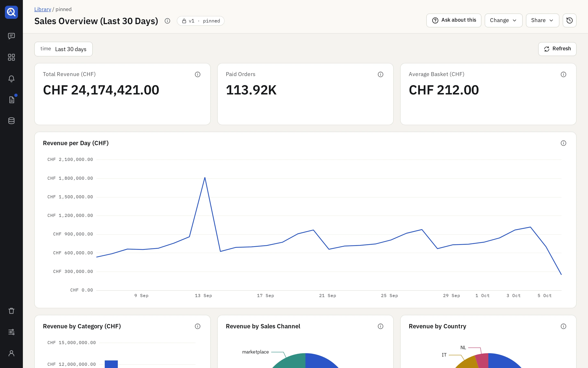
Task: Click the v1 pinned version badge
Action: 200,21
